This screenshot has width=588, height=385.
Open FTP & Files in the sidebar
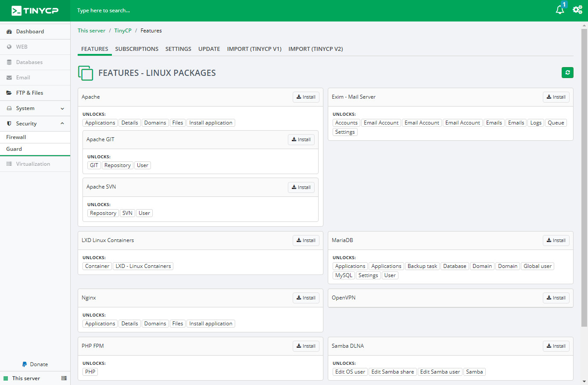pos(35,93)
